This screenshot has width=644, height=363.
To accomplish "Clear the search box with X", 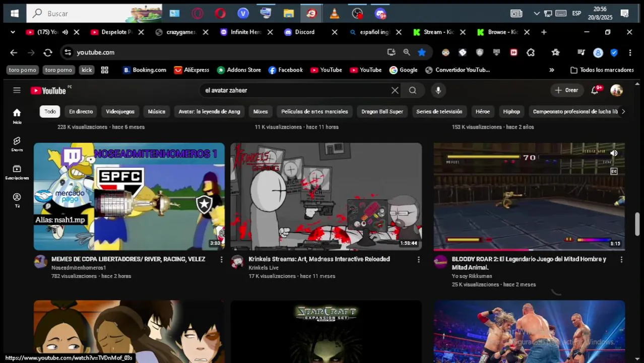I will point(395,90).
